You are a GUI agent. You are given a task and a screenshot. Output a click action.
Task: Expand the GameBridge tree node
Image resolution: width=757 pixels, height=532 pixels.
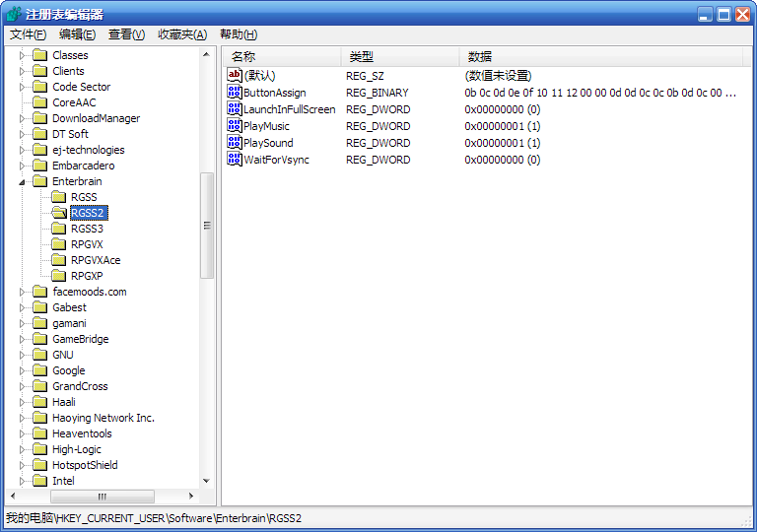[22, 339]
